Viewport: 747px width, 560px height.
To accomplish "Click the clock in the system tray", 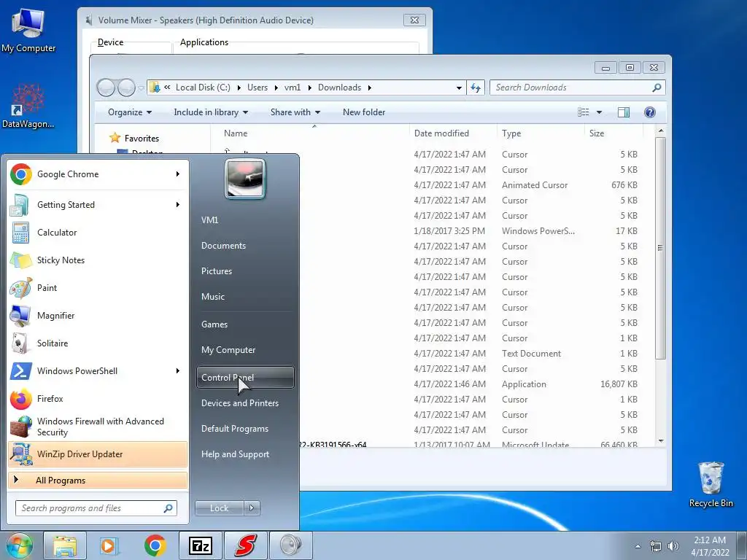I will (710, 546).
